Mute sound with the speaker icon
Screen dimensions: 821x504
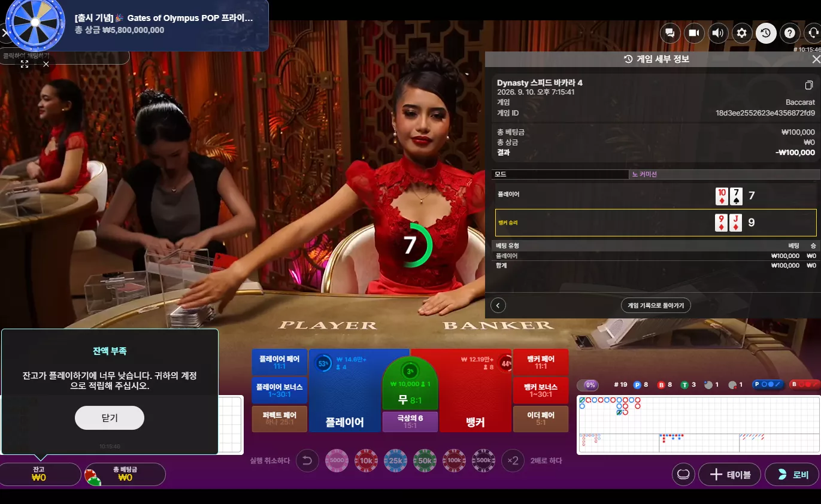pyautogui.click(x=718, y=33)
